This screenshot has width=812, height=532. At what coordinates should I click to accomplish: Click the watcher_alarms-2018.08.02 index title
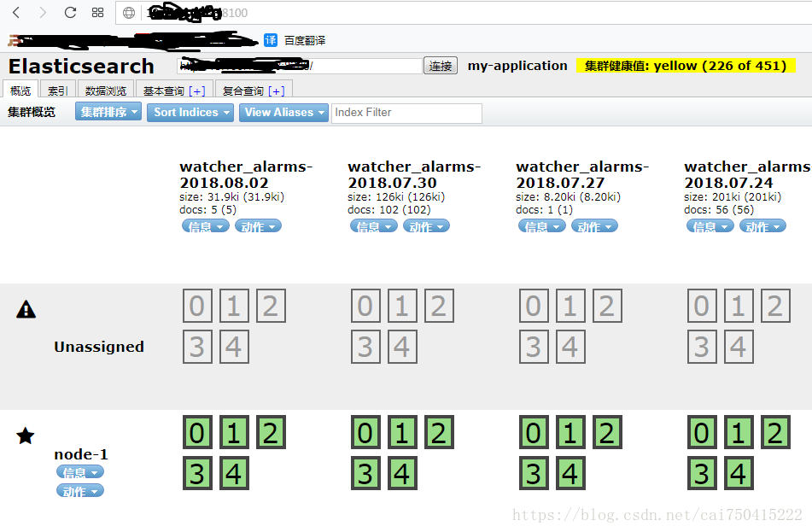coord(246,174)
